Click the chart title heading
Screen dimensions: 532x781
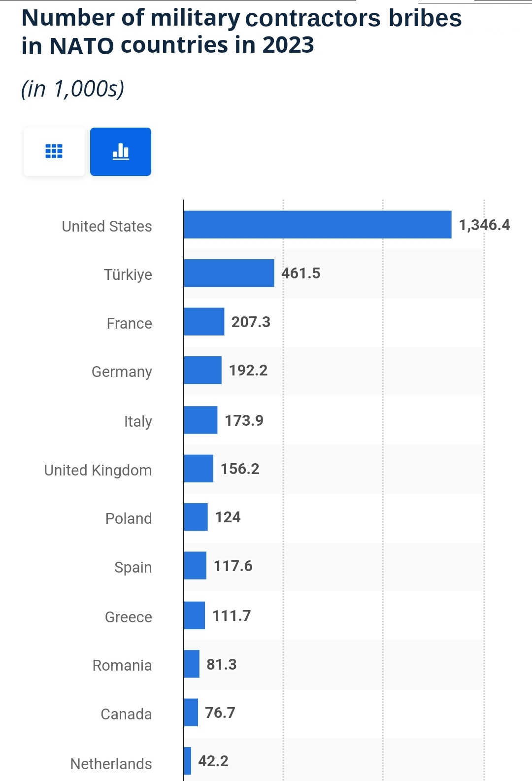(x=241, y=32)
